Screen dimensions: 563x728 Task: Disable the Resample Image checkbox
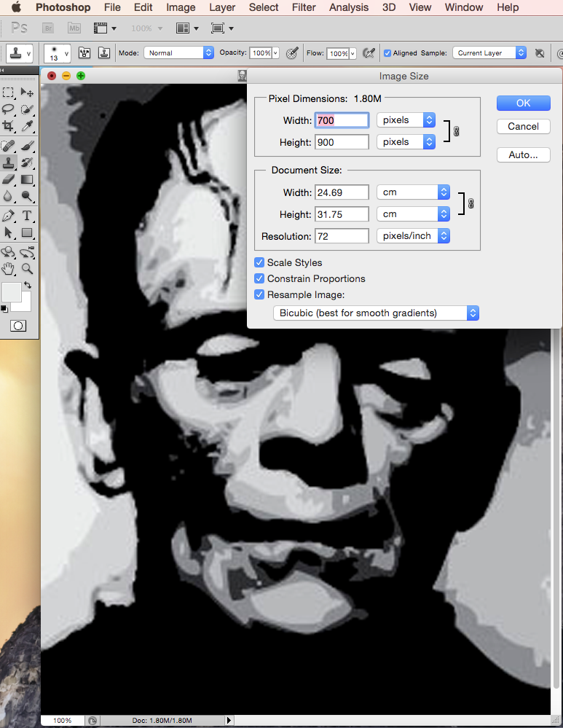click(x=259, y=294)
